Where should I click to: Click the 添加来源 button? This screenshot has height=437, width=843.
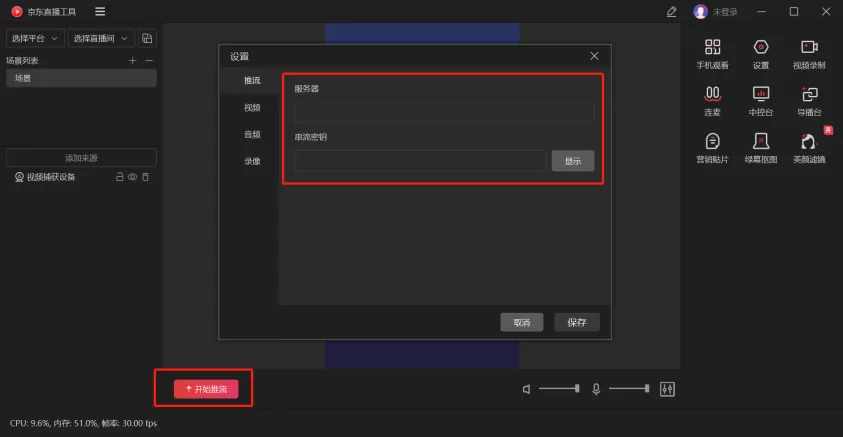(x=81, y=158)
